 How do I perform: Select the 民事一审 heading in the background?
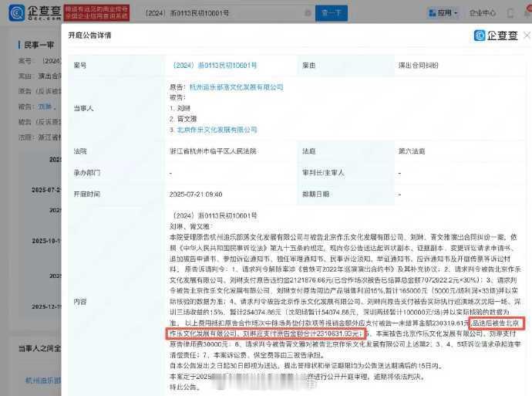click(39, 45)
